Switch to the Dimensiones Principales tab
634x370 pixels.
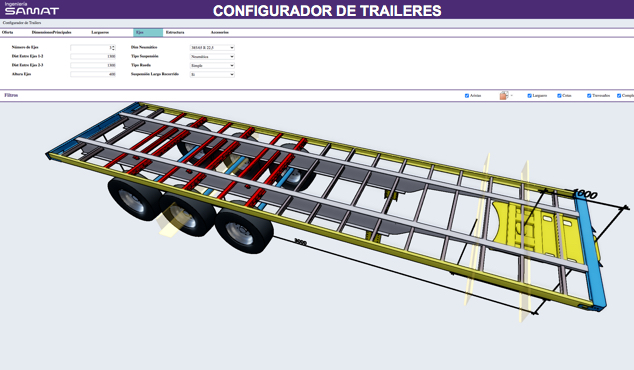point(51,32)
